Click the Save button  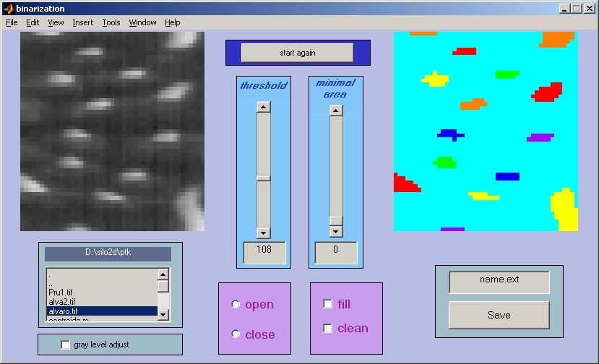pyautogui.click(x=499, y=315)
